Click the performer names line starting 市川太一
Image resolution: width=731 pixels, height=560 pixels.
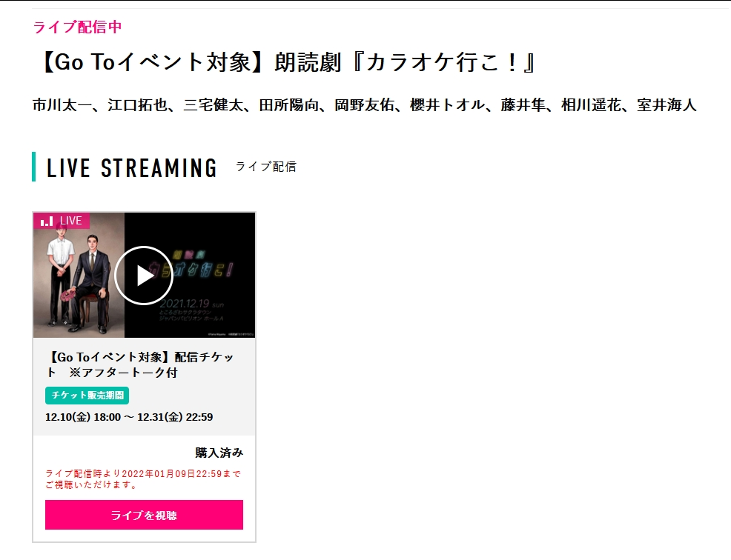pyautogui.click(x=365, y=105)
